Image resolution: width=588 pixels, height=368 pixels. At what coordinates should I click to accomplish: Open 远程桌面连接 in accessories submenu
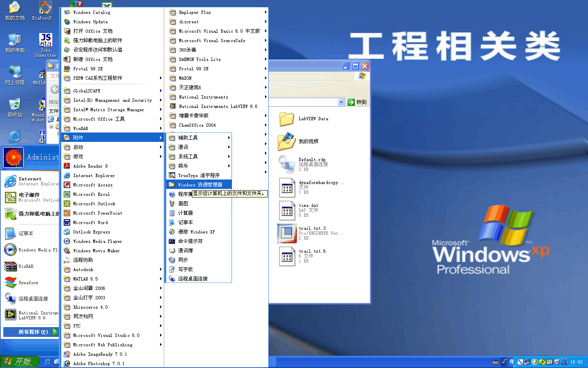pos(199,279)
